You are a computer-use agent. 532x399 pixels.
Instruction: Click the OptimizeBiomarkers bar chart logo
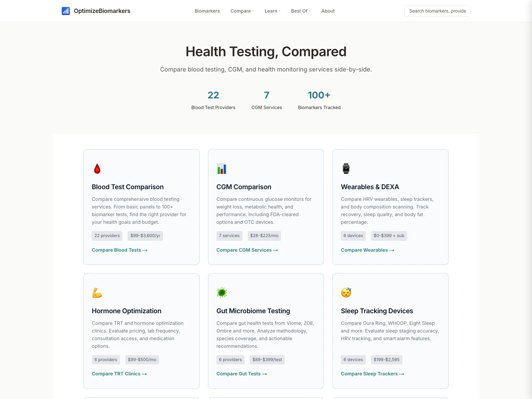tap(66, 11)
